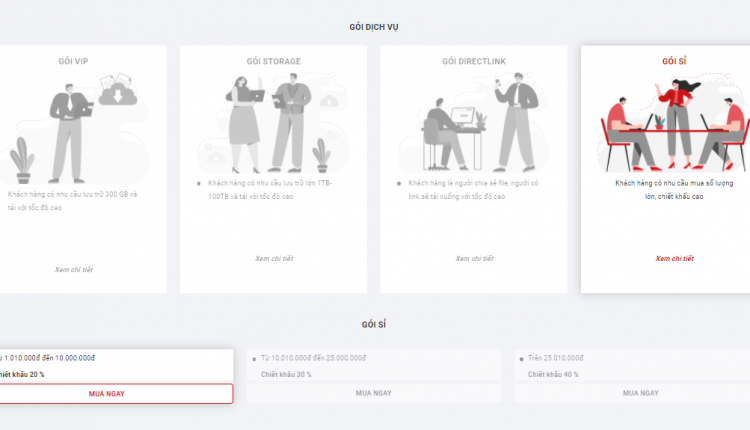Image resolution: width=750 pixels, height=430 pixels.
Task: Select the GÓI VIP card title
Action: [x=73, y=61]
